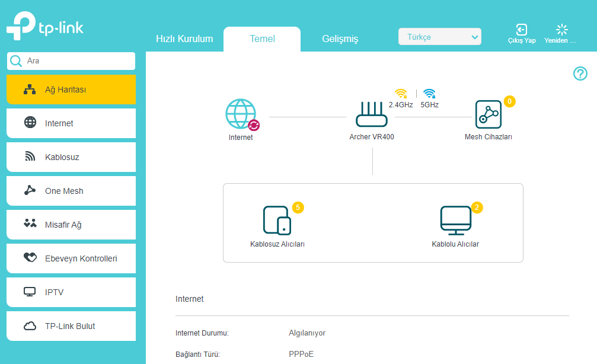Expand the Türkçe language dropdown
Viewport: 597px width, 364px height.
[x=440, y=37]
